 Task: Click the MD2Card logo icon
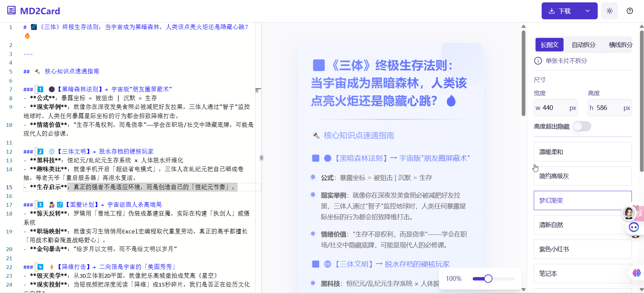(x=11, y=10)
